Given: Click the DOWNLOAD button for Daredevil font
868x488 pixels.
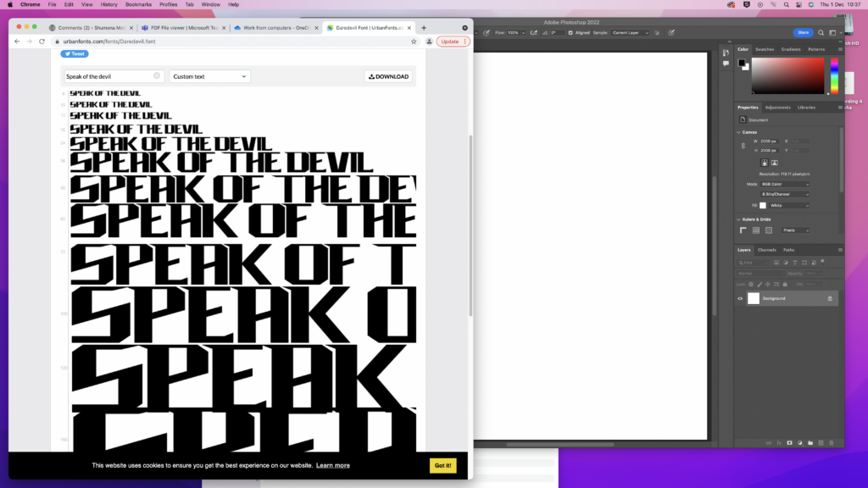Looking at the screenshot, I should click(x=388, y=76).
